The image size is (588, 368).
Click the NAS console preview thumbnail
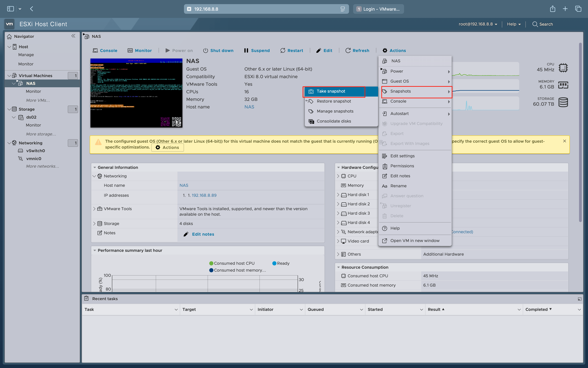coord(136,93)
